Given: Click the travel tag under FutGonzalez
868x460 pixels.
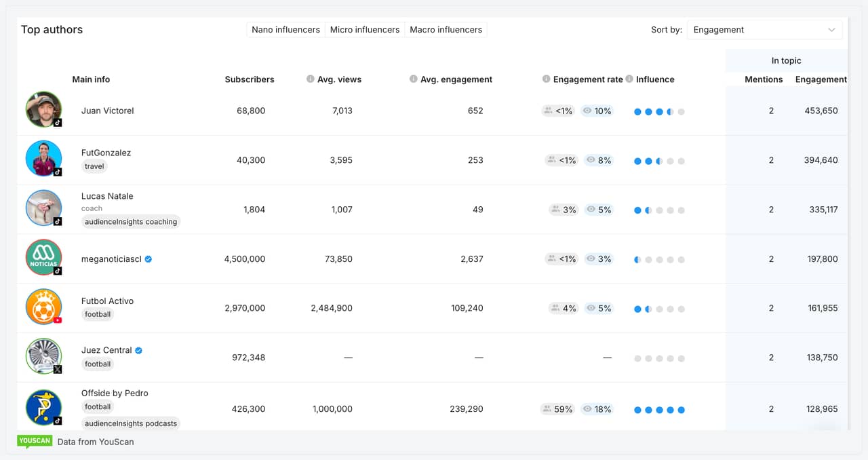Looking at the screenshot, I should tap(94, 166).
